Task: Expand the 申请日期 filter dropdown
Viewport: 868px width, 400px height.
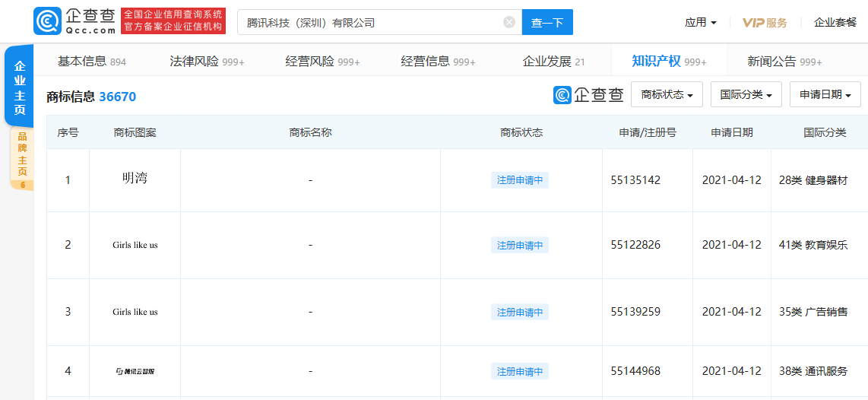Action: 825,95
